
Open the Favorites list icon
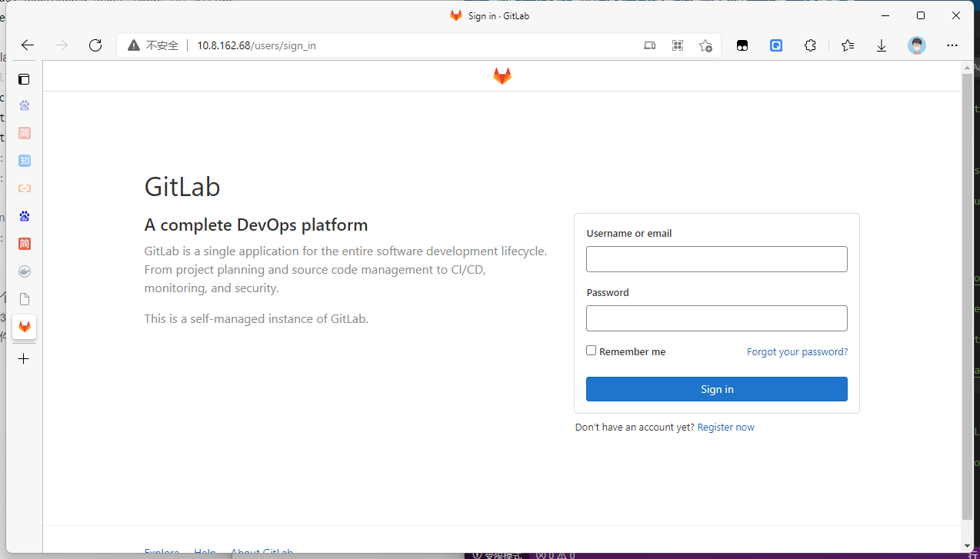tap(848, 45)
